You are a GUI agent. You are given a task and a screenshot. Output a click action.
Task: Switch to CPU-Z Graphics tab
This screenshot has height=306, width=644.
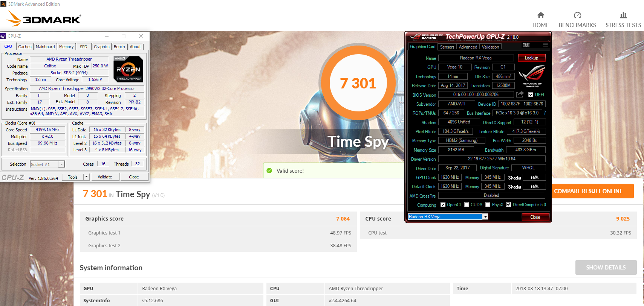[102, 47]
